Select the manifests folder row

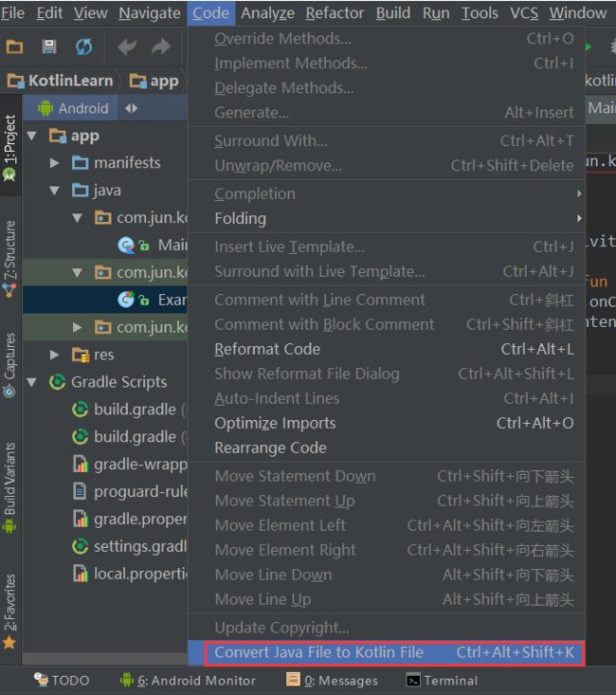[105, 163]
